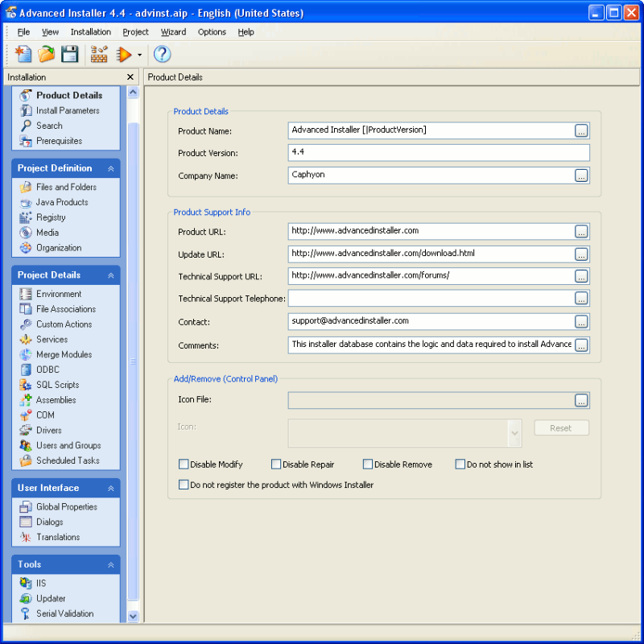Open the View menu
This screenshot has width=644, height=644.
tap(50, 32)
